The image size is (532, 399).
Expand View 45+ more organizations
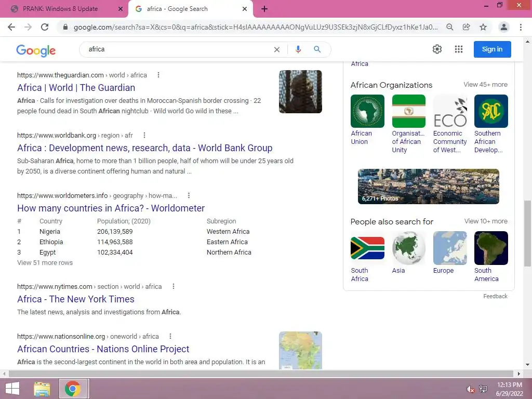click(x=486, y=85)
